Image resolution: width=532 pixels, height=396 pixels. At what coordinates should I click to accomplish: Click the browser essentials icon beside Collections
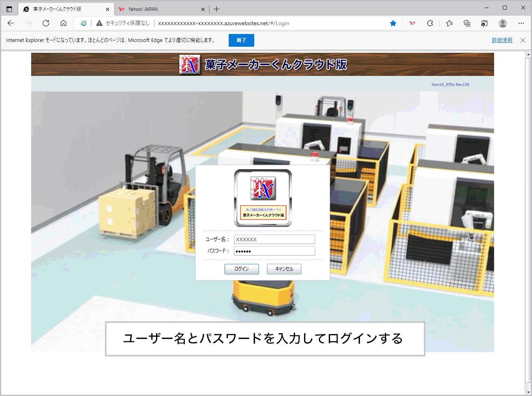click(x=485, y=23)
